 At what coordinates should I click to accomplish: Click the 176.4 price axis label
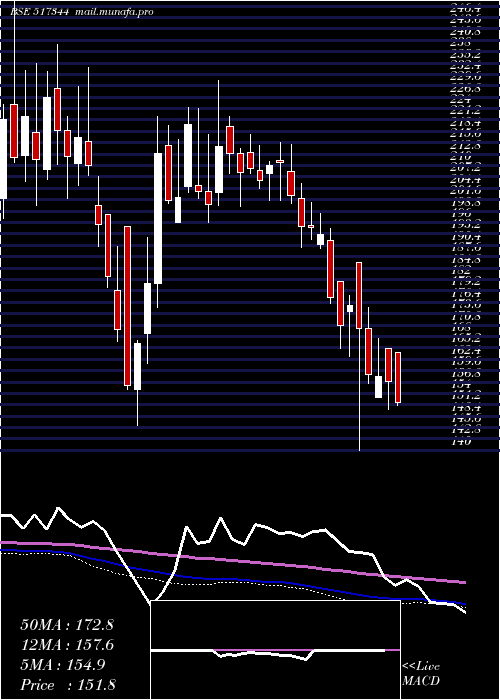click(x=465, y=294)
